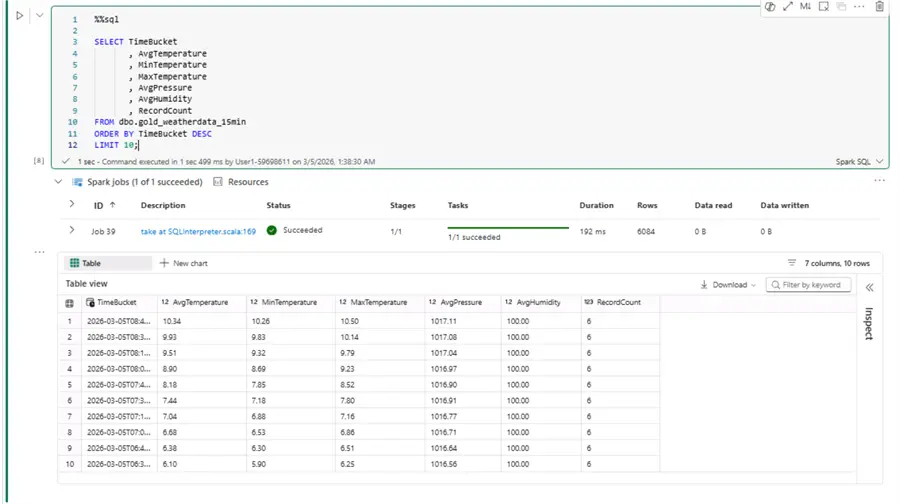Viewport: 900px width, 504px height.
Task: Convert cell to Markdown icon
Action: point(805,6)
